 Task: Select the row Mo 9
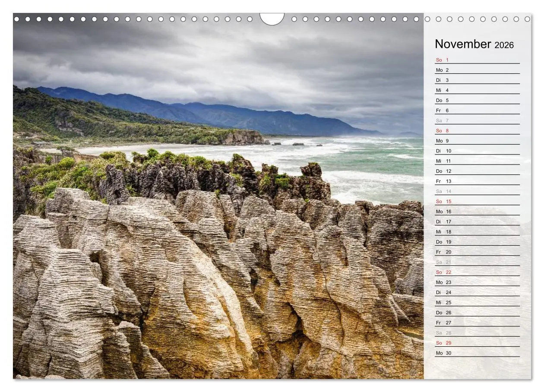(477, 141)
